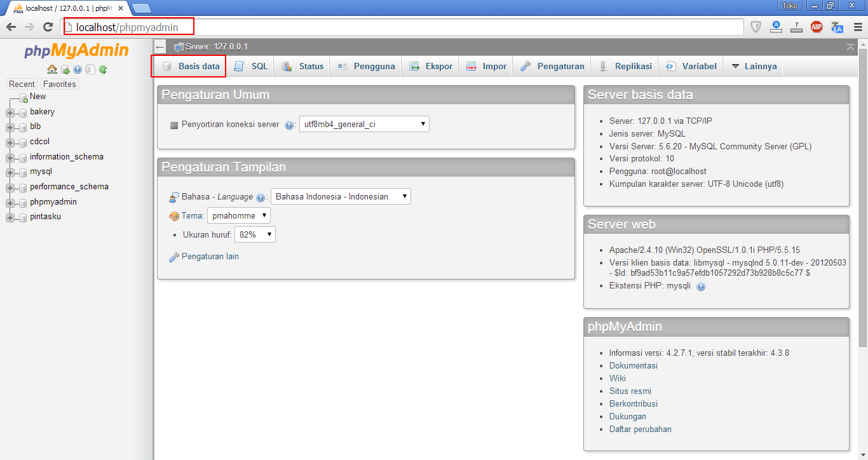Screen dimensions: 868x460
Task: Open the Dukungan link
Action: [x=628, y=417]
